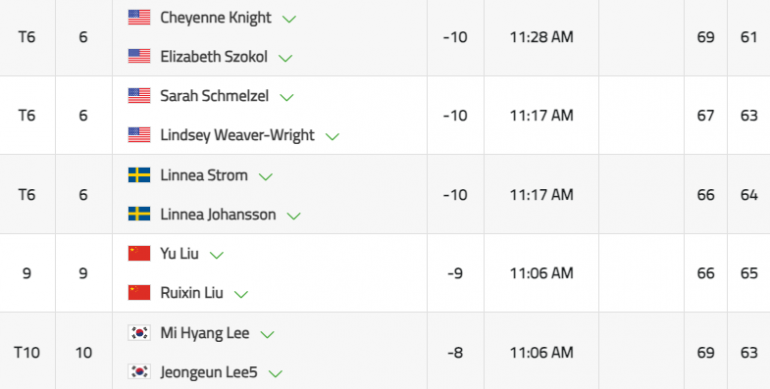
Task: Click the Korean flag next to Jeongeun Lee5
Action: tap(139, 372)
